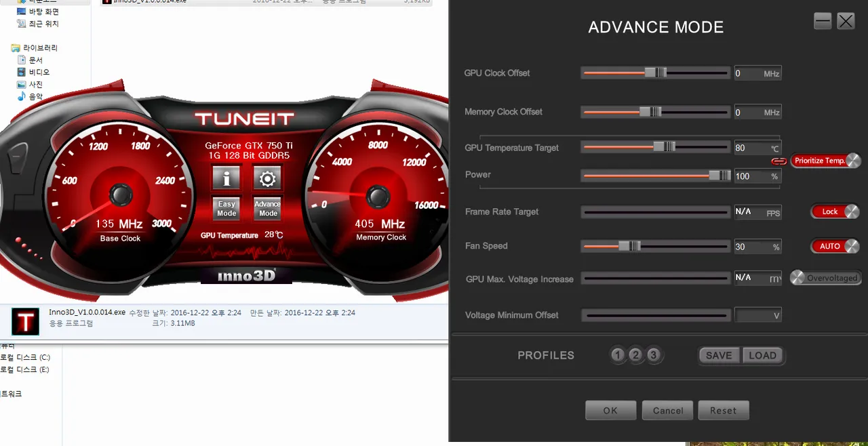The height and width of the screenshot is (446, 868).
Task: Click the Frame Rate Target FPS field
Action: coord(757,212)
